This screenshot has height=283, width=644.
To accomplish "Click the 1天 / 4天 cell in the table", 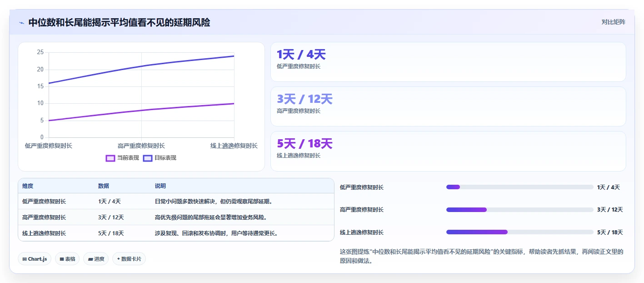I will pos(110,202).
